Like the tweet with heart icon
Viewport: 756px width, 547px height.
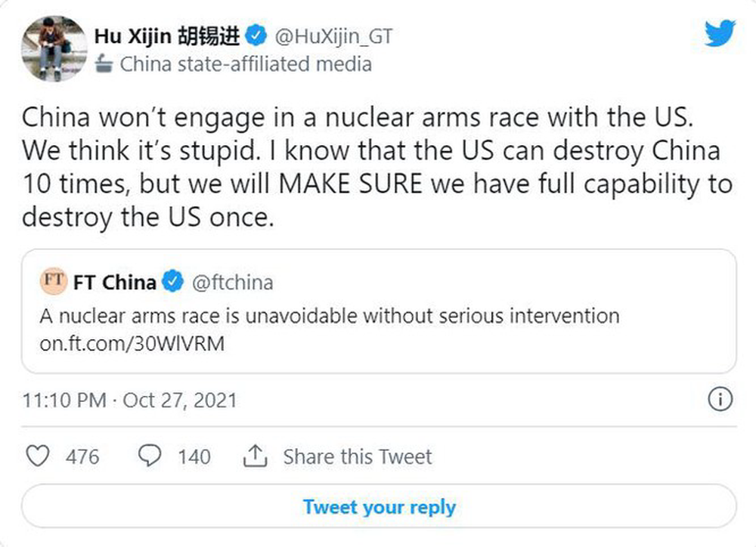click(x=38, y=456)
